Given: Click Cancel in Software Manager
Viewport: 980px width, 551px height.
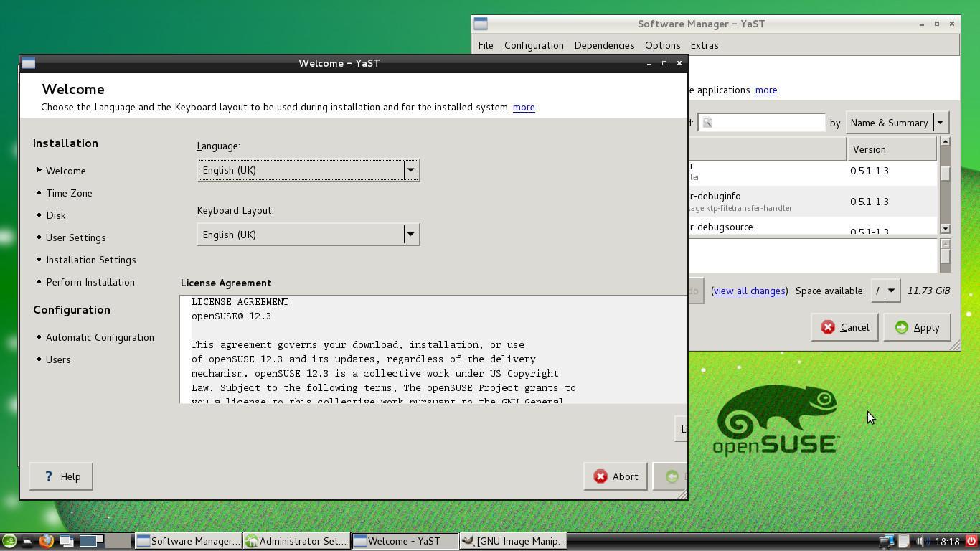Looking at the screenshot, I should (844, 327).
